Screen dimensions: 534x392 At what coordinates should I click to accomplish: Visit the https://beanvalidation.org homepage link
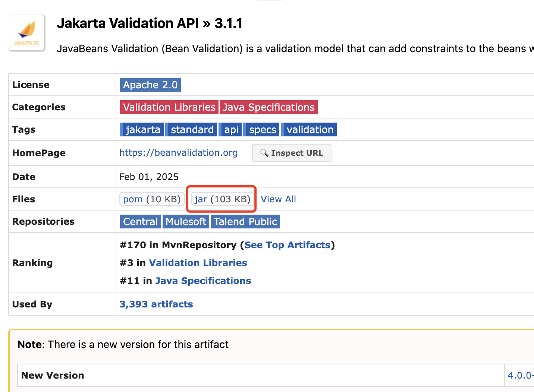(179, 153)
